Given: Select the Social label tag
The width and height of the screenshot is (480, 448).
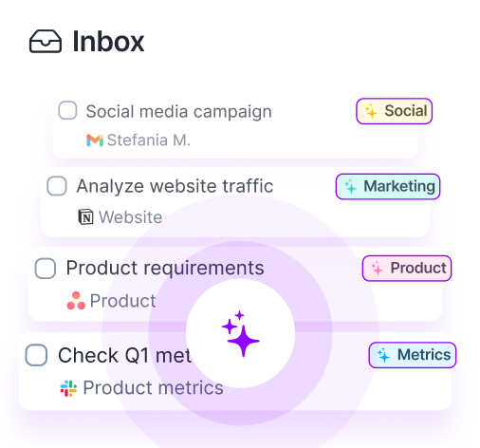Looking at the screenshot, I should point(394,111).
